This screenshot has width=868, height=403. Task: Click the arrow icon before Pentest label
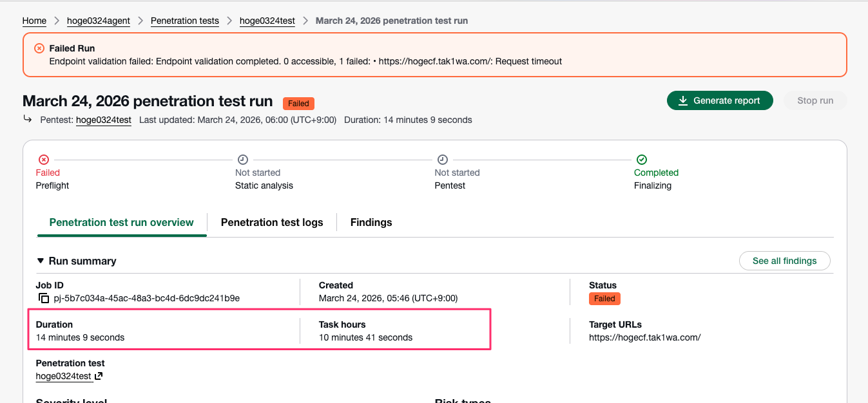click(x=28, y=119)
